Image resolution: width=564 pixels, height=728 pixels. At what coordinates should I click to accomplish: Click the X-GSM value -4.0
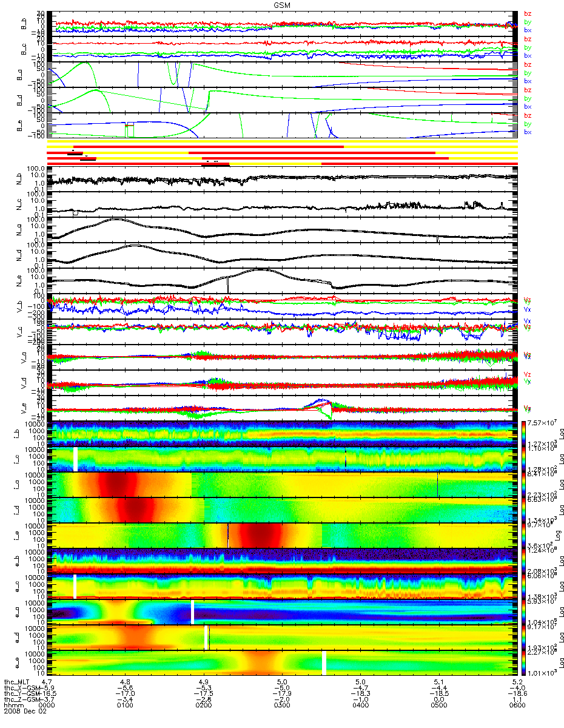(517, 687)
